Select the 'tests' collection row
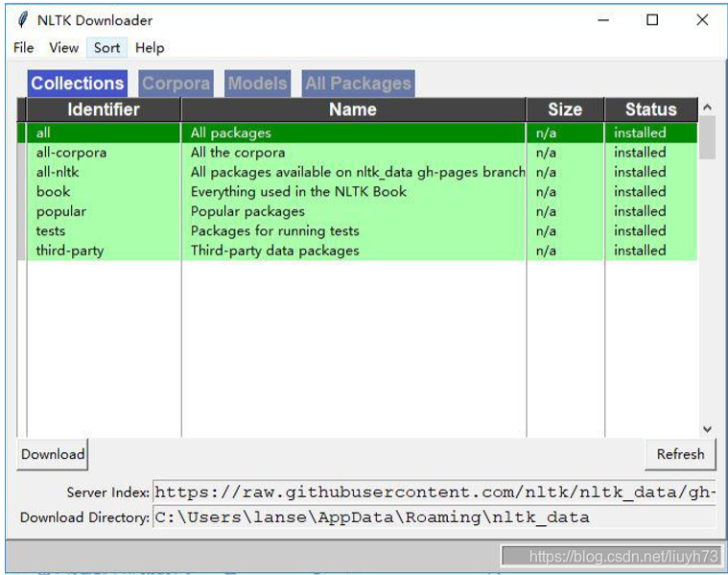 click(357, 231)
